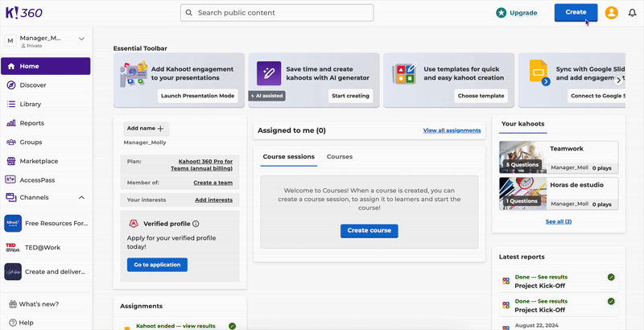The height and width of the screenshot is (330, 644).
Task: Click the Kahoot! 360 logo
Action: pos(24,13)
